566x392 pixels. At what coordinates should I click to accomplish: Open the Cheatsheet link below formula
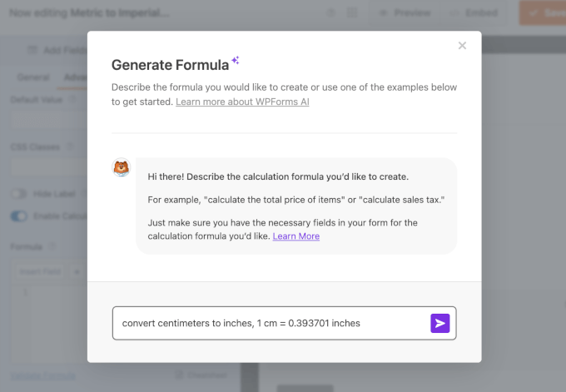[x=200, y=375]
